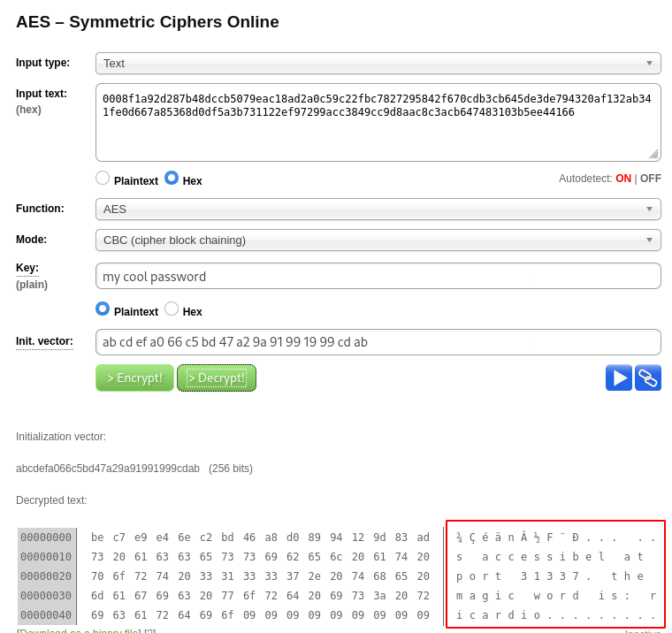
Task: Focus the Key field with 'my cool password'
Action: pos(378,277)
